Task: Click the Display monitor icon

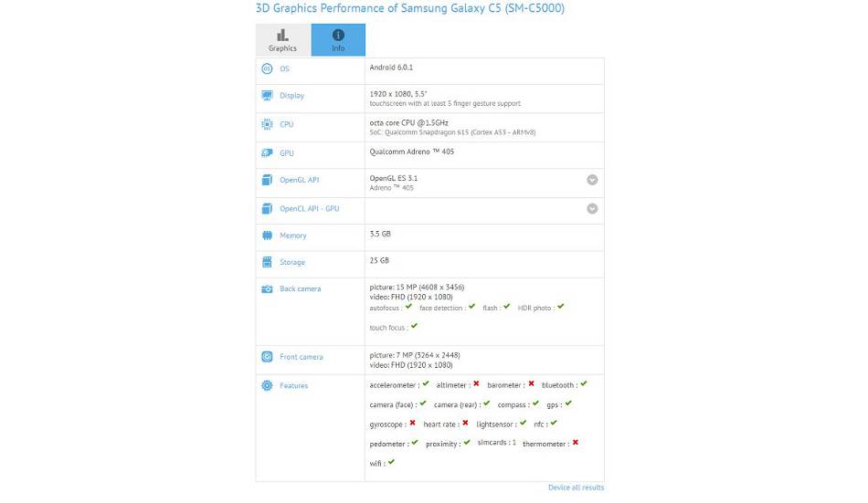Action: 267,95
